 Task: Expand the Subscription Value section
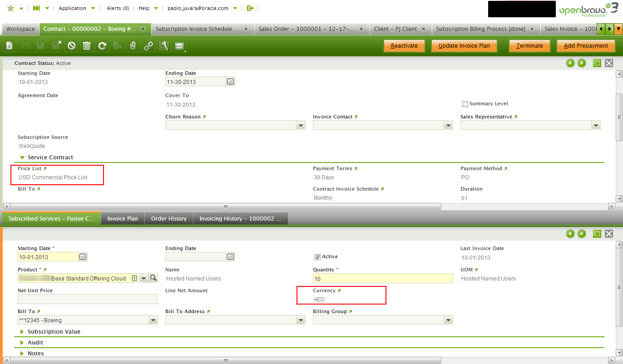click(x=54, y=332)
